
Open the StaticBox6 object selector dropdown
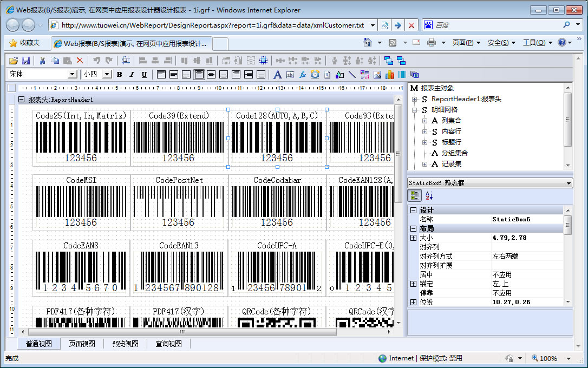[x=568, y=183]
